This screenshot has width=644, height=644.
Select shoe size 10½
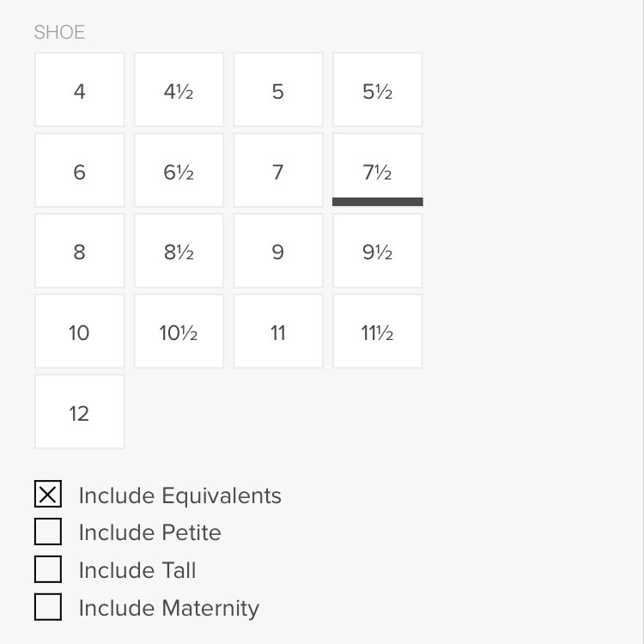(x=179, y=331)
